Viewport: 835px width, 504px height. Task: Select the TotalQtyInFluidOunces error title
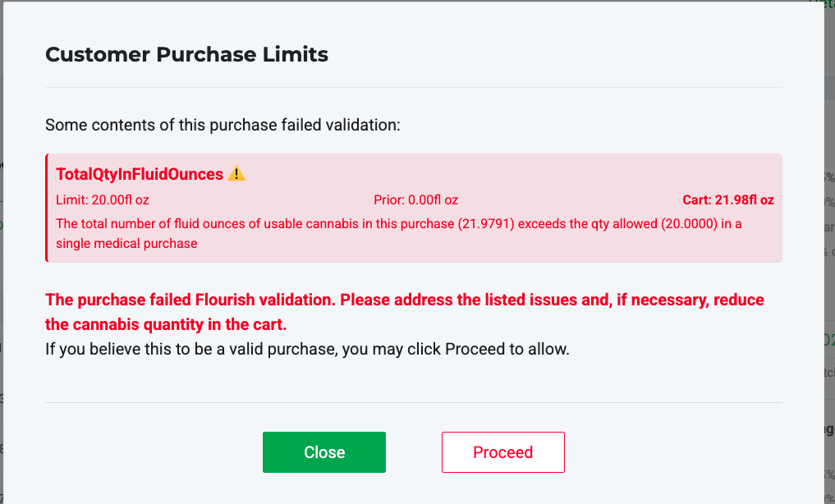[140, 174]
